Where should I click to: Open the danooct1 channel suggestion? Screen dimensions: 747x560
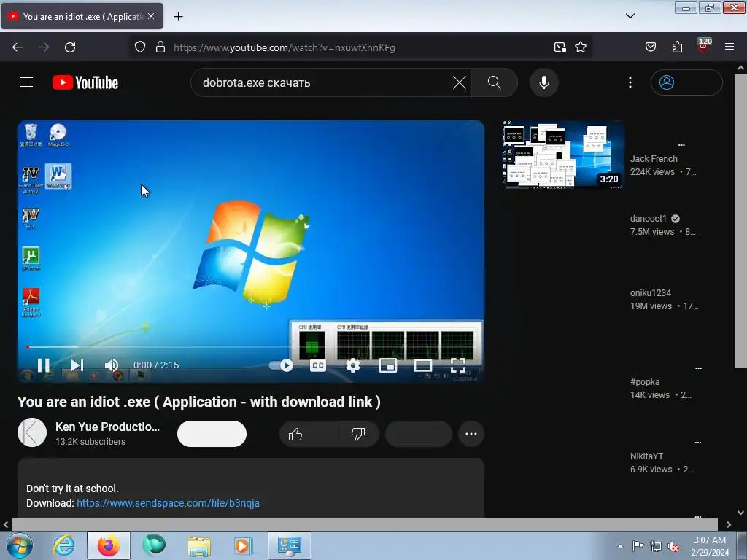(649, 219)
